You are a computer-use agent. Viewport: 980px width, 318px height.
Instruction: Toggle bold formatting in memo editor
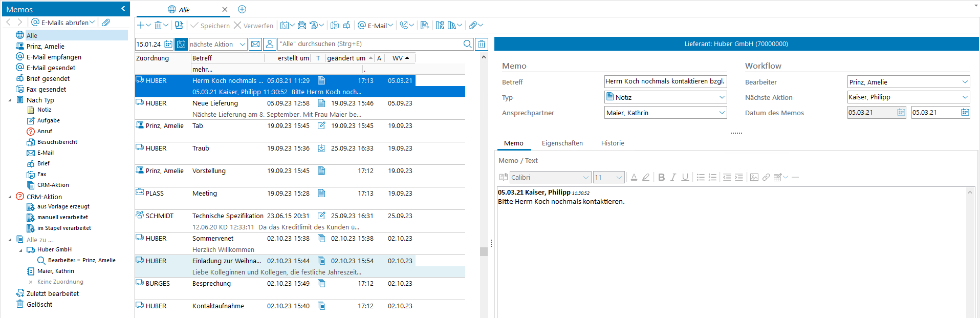[661, 177]
